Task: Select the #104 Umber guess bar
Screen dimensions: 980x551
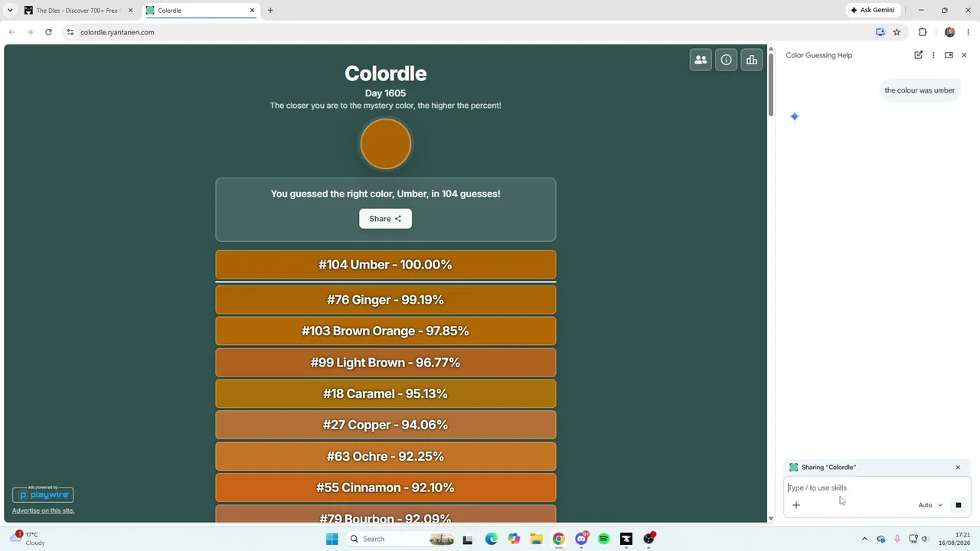Action: click(386, 265)
